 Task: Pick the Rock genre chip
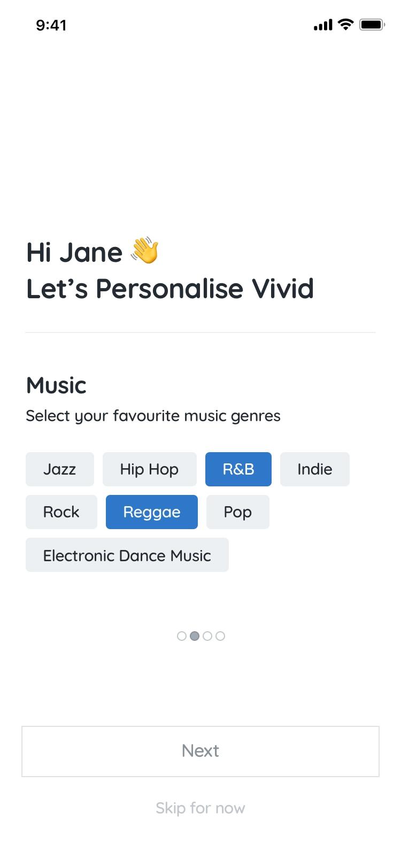[61, 512]
